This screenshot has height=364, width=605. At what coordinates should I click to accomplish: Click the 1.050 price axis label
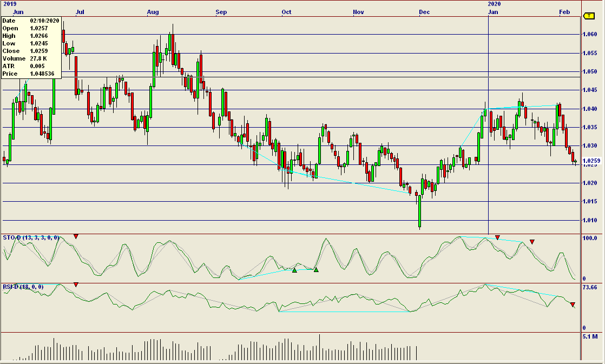[590, 72]
